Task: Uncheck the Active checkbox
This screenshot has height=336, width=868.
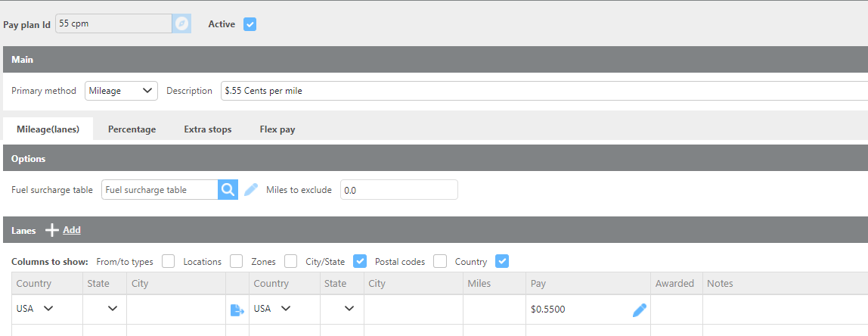Action: click(x=250, y=24)
